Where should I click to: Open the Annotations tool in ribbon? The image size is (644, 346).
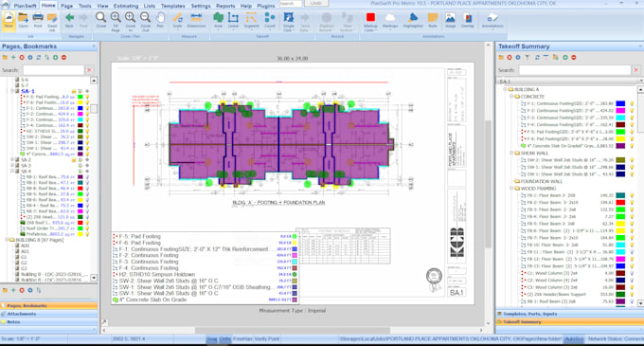pos(492,20)
